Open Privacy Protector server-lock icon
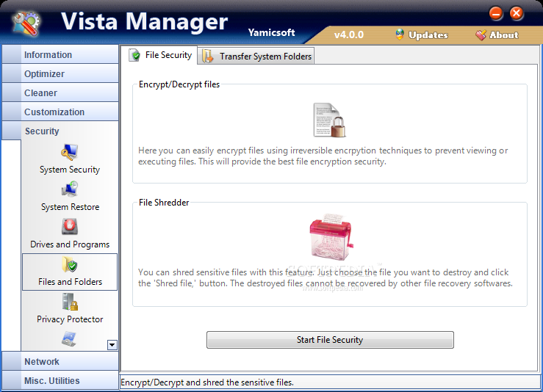This screenshot has height=392, width=543. [x=70, y=302]
